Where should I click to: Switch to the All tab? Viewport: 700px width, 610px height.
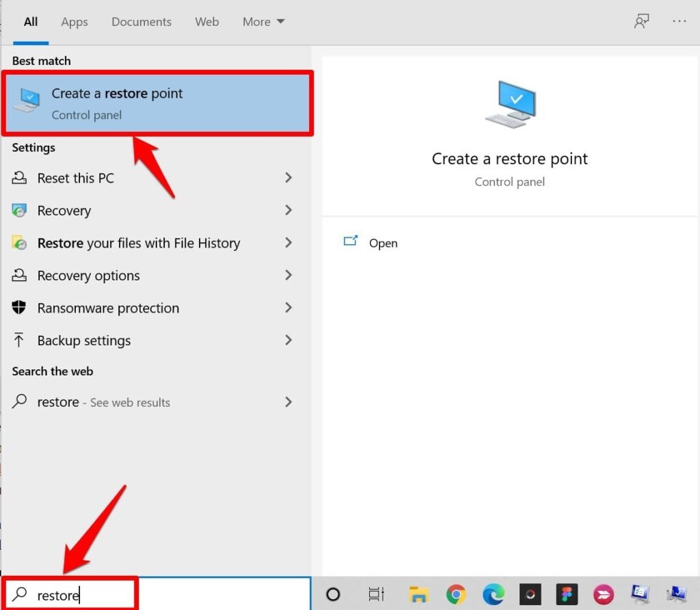[x=30, y=21]
